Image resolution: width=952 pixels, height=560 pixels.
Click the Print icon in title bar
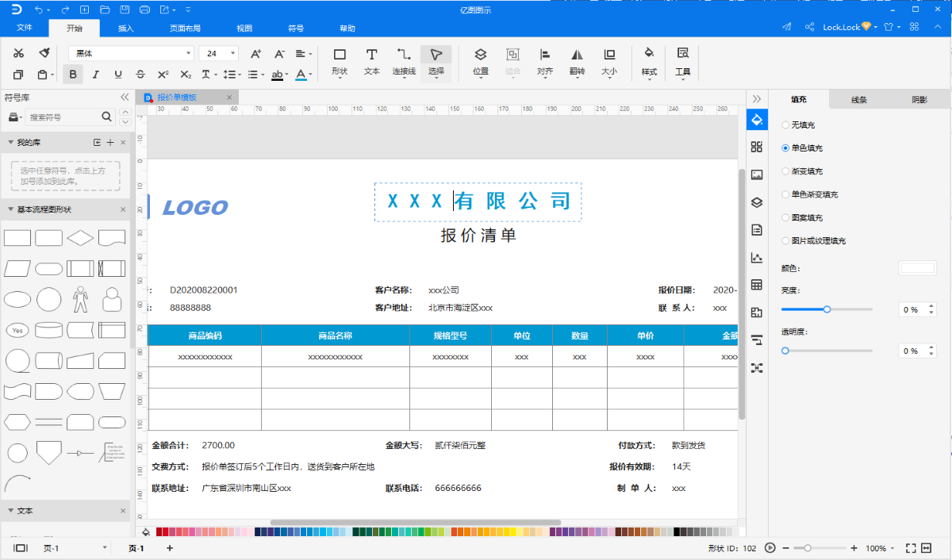144,10
